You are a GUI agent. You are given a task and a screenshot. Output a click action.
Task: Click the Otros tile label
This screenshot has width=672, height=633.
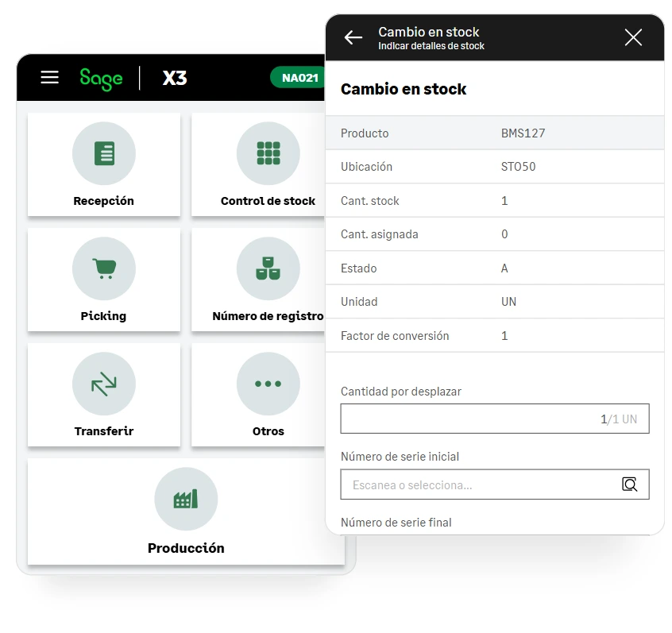pos(268,431)
